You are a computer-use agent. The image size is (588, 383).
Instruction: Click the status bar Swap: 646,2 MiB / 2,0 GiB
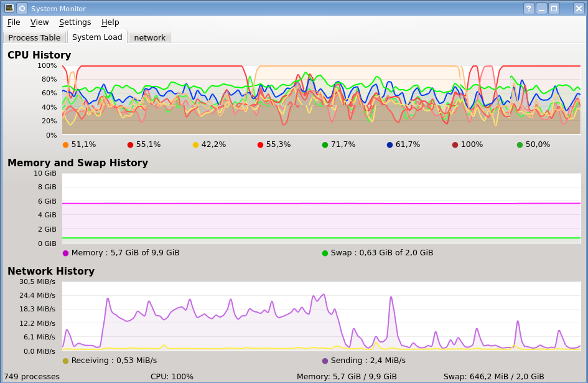(x=493, y=377)
